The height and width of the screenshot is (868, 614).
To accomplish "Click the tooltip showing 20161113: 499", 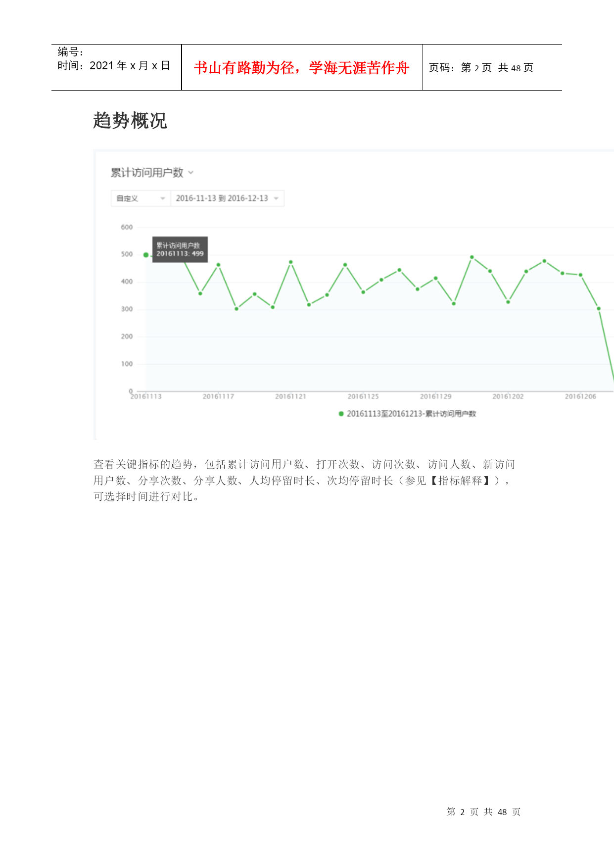I will coord(180,249).
